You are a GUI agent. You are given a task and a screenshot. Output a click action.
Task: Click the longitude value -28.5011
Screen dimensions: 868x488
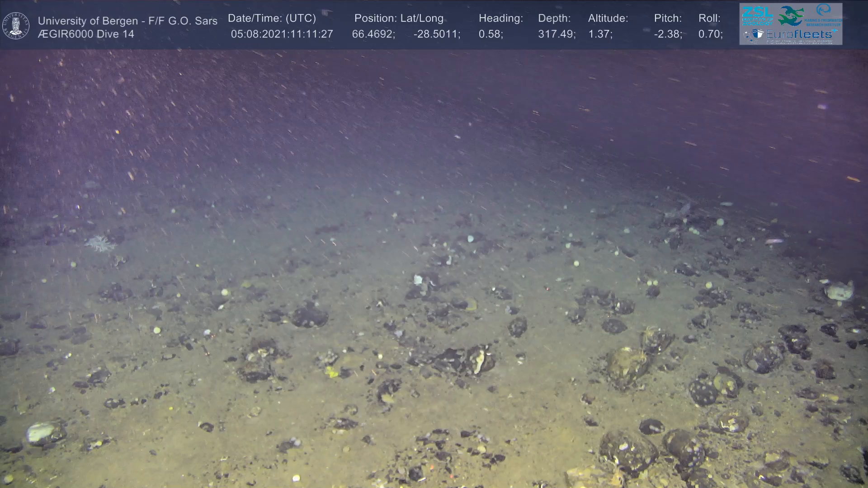(x=436, y=34)
